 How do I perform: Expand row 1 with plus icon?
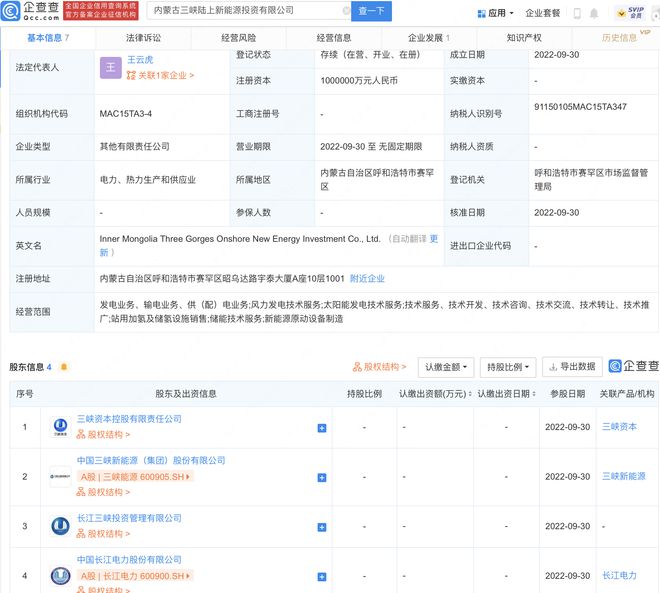(322, 428)
